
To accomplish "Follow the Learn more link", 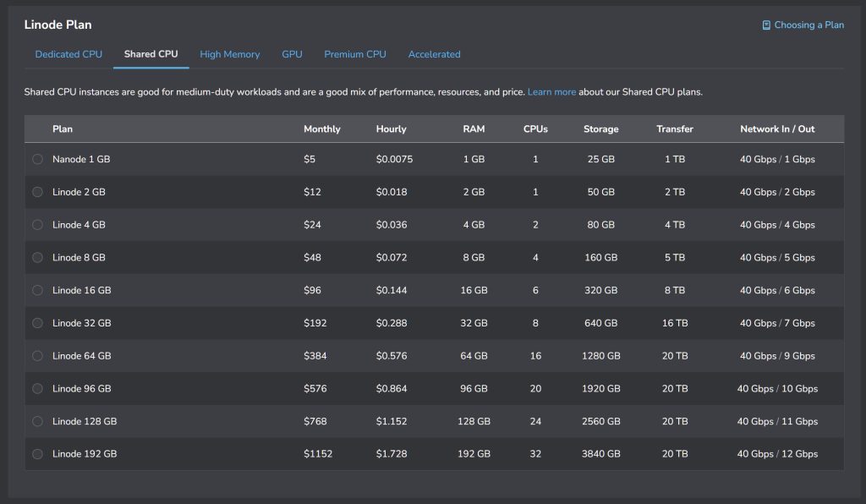I will pyautogui.click(x=551, y=91).
